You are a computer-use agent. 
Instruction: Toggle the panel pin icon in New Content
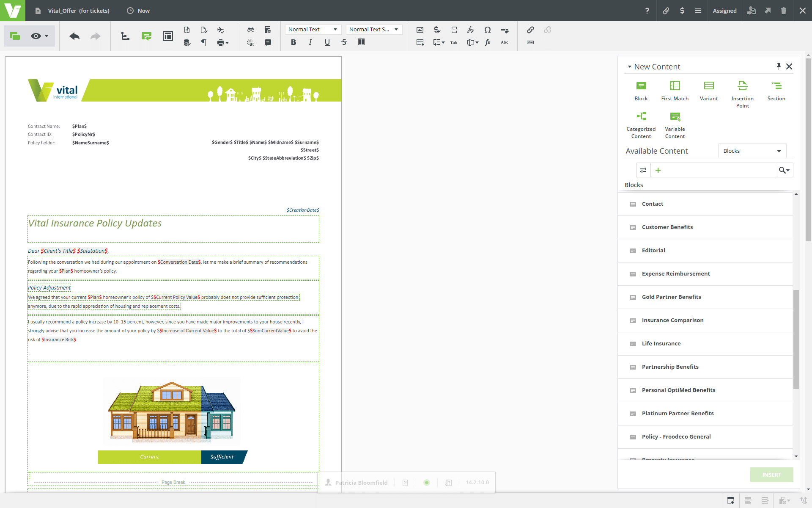coord(779,66)
